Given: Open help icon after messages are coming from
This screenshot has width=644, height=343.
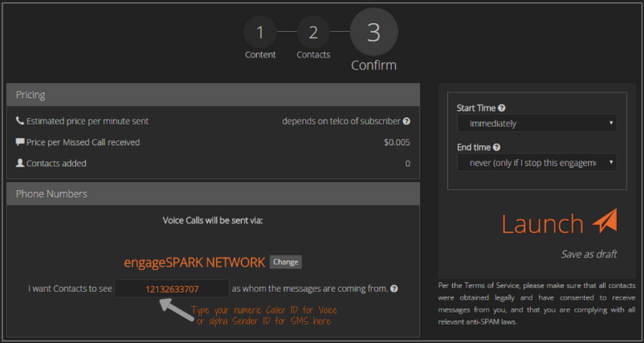Looking at the screenshot, I should tap(394, 289).
